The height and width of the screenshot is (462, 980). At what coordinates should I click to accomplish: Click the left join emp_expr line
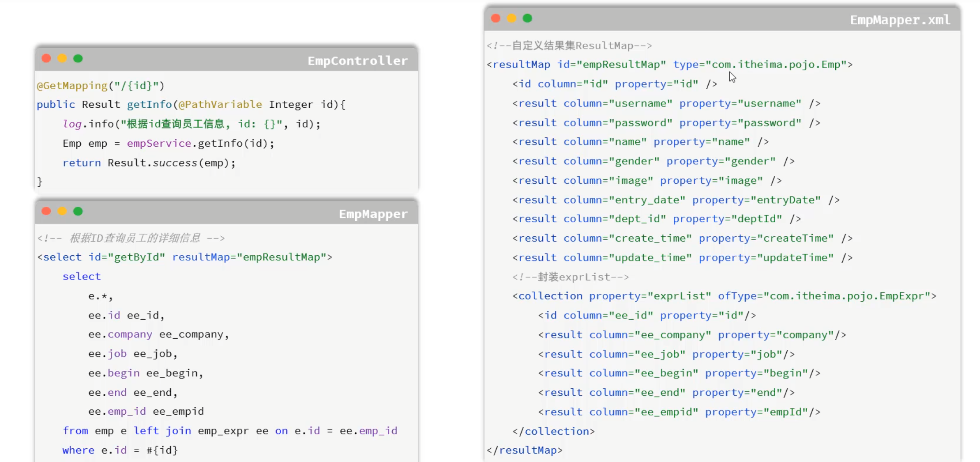tap(230, 431)
